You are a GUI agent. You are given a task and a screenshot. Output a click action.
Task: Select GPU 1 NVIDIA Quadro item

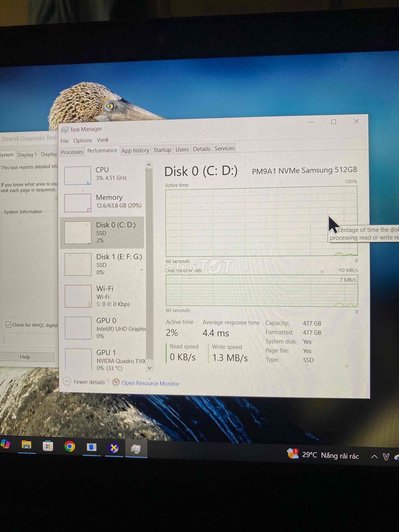coord(102,359)
